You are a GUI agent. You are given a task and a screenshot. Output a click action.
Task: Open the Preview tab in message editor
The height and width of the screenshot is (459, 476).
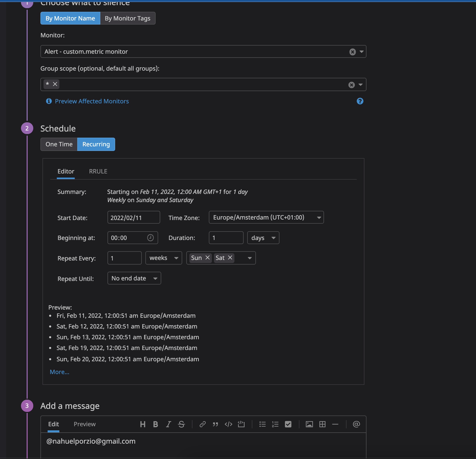[x=85, y=424]
